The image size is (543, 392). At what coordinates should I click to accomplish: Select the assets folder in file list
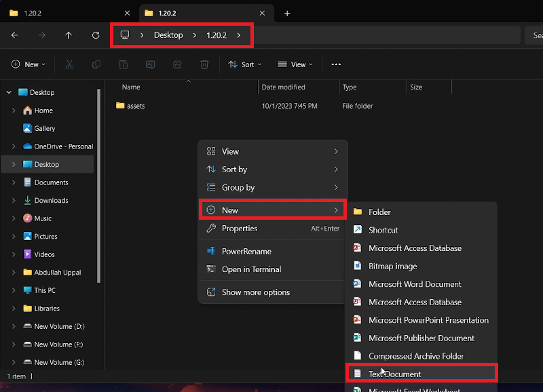(x=135, y=106)
